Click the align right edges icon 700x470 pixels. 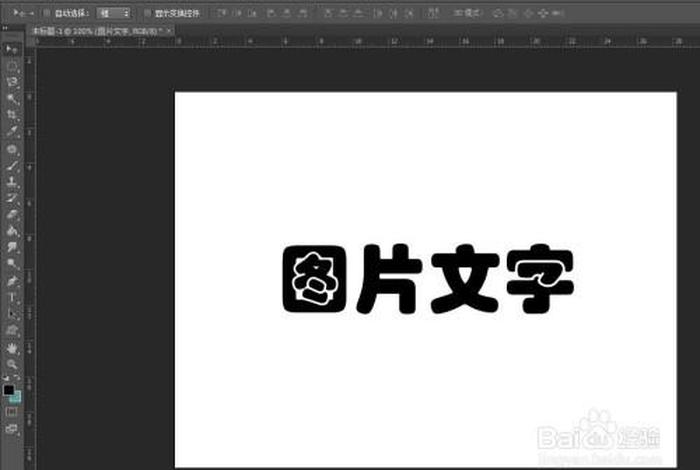pyautogui.click(x=303, y=13)
